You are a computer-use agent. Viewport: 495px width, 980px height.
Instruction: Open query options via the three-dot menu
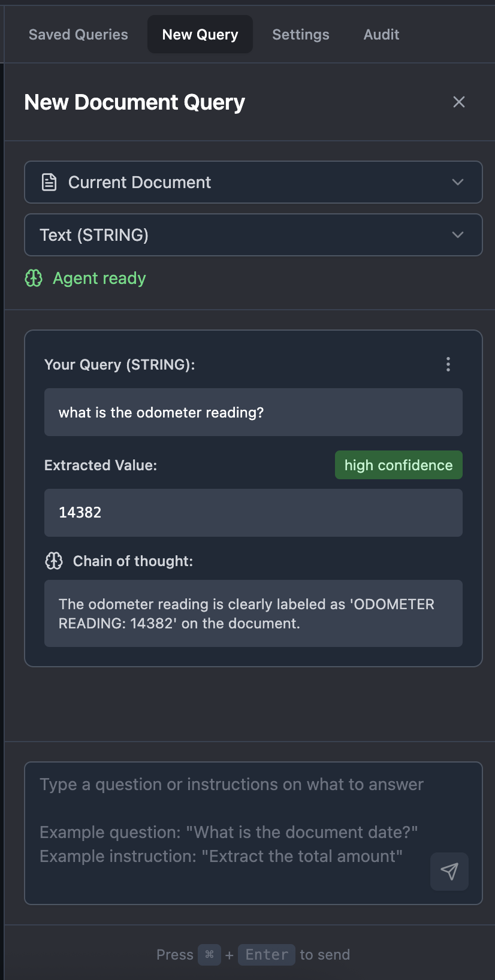448,364
